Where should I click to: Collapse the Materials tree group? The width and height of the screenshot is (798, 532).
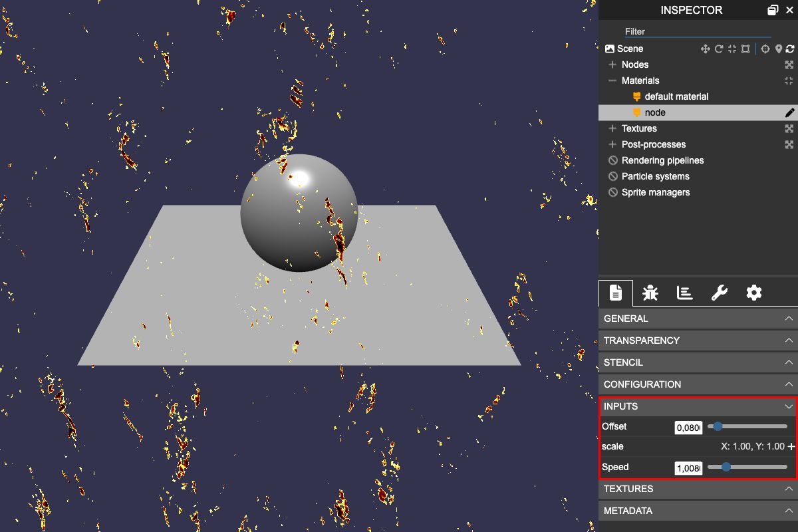(x=612, y=80)
